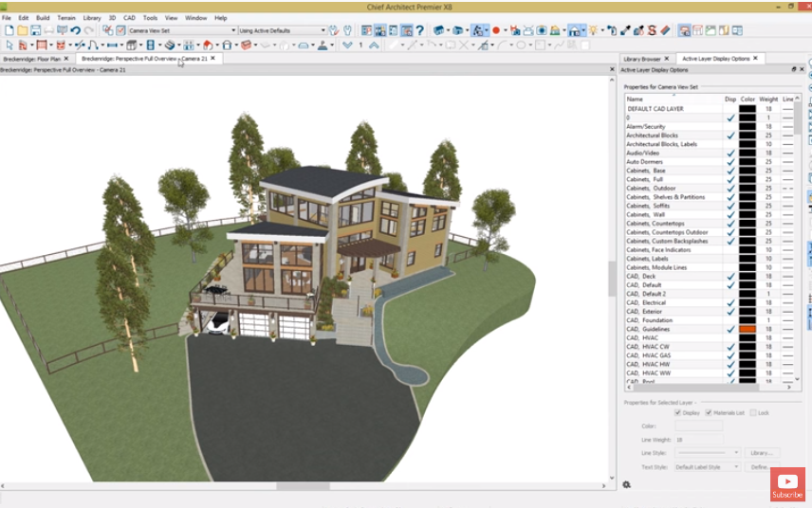Click the red record walkthrough icon
The image size is (812, 508).
coord(495,30)
